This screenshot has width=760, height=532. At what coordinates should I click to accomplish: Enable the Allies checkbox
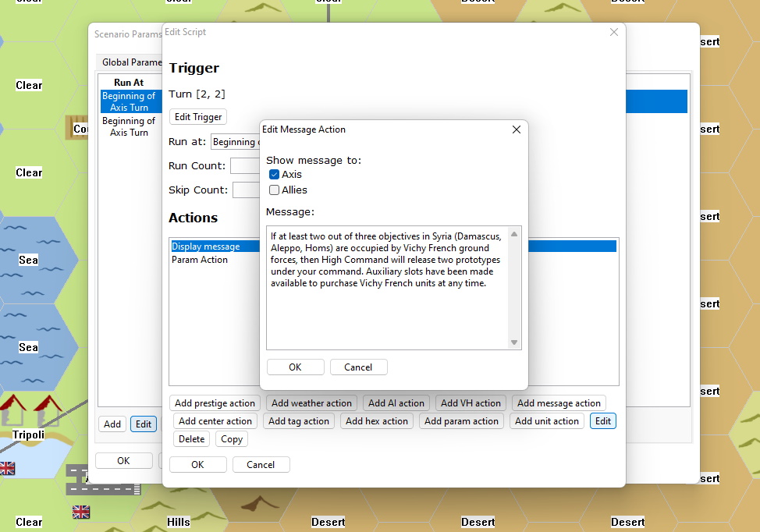tap(275, 190)
